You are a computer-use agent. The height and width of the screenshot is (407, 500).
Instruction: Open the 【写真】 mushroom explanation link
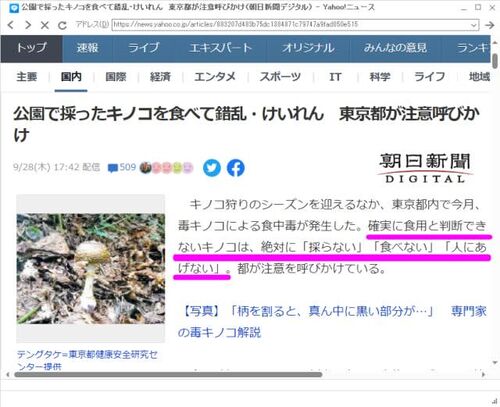point(332,322)
